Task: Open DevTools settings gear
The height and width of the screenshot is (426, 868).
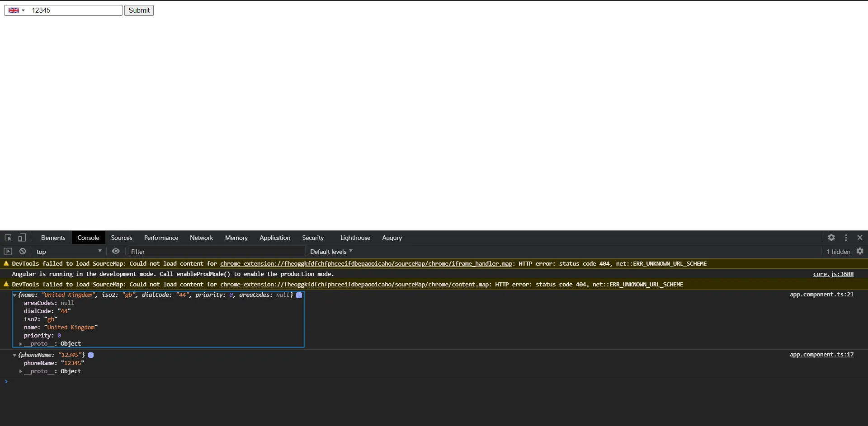Action: pyautogui.click(x=831, y=238)
